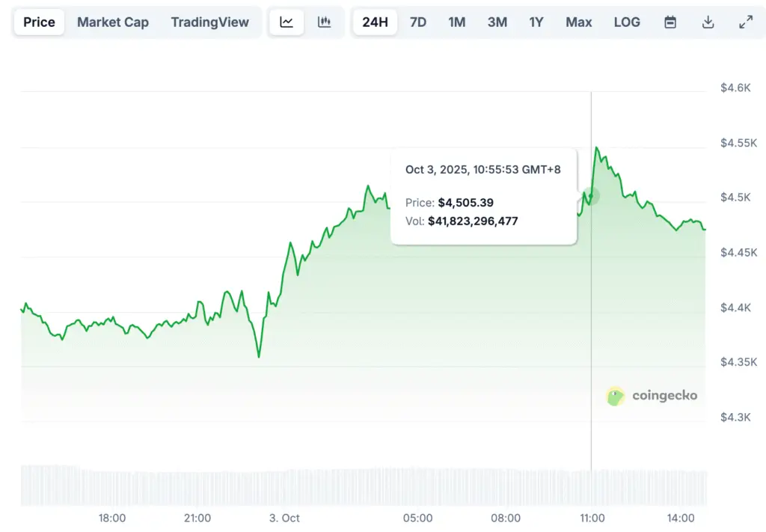Viewport: 766px width, 532px height.
Task: Show Max price history
Action: click(579, 22)
